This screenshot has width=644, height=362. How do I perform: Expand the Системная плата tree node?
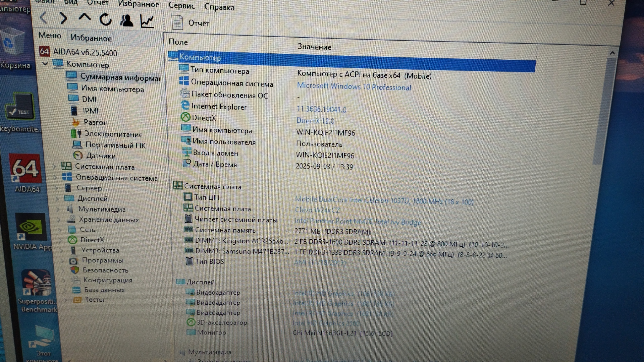(54, 166)
